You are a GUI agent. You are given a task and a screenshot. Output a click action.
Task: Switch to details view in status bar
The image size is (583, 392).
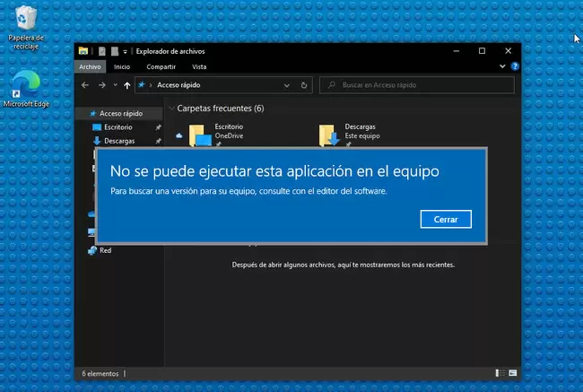click(x=500, y=372)
